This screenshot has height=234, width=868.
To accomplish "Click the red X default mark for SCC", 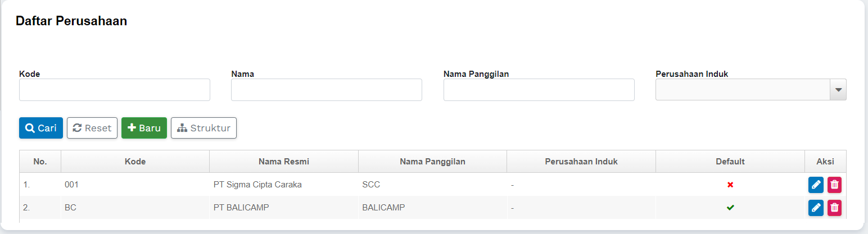I will 730,185.
